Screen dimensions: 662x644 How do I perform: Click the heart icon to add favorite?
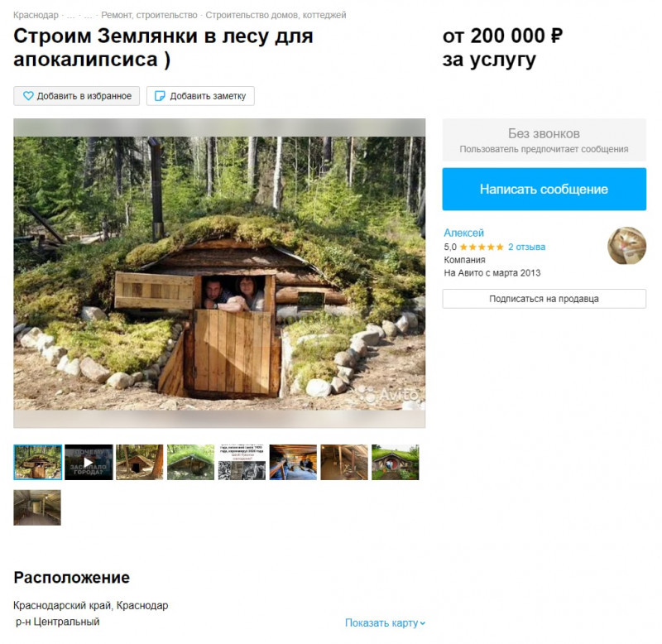[x=28, y=96]
